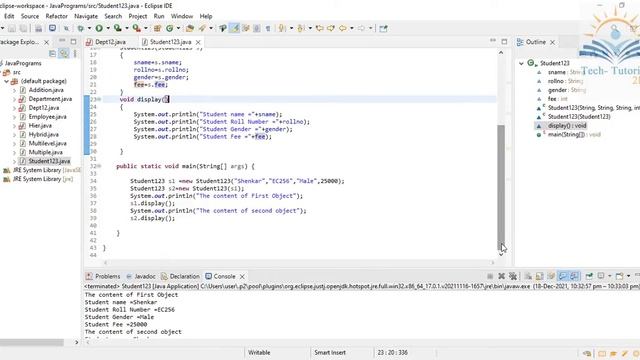Open the Open Console dropdown arrow

click(628, 276)
